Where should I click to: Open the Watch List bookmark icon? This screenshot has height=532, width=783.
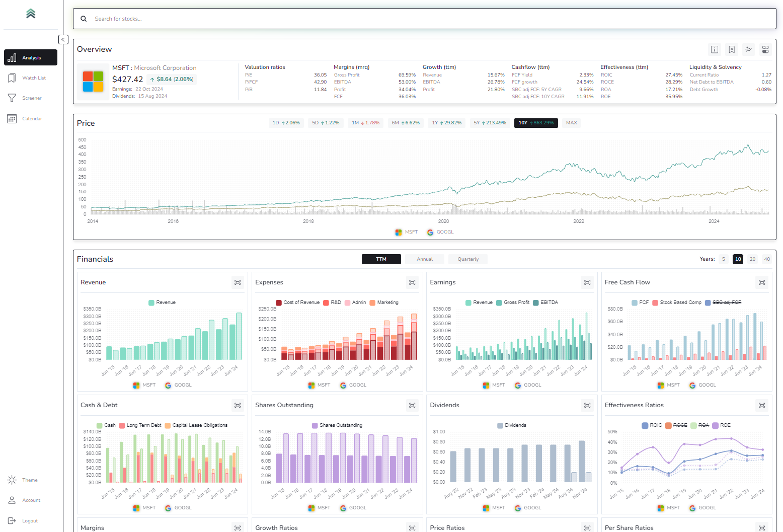pos(12,78)
